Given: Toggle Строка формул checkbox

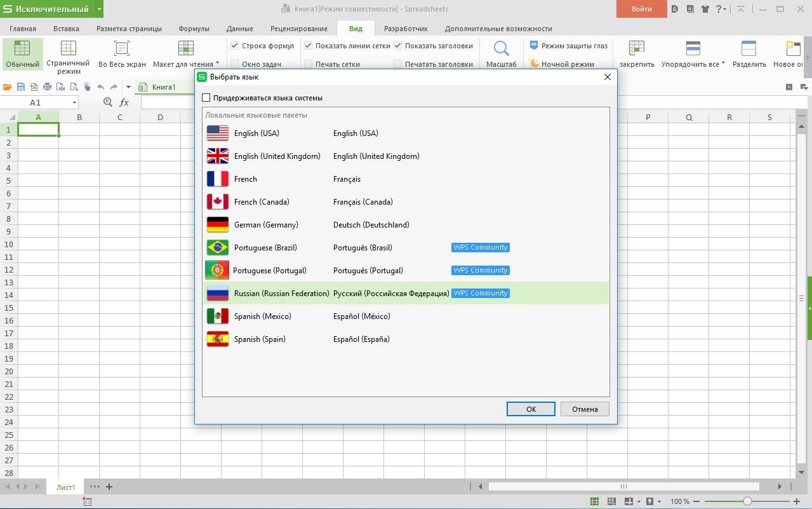Looking at the screenshot, I should click(x=234, y=46).
